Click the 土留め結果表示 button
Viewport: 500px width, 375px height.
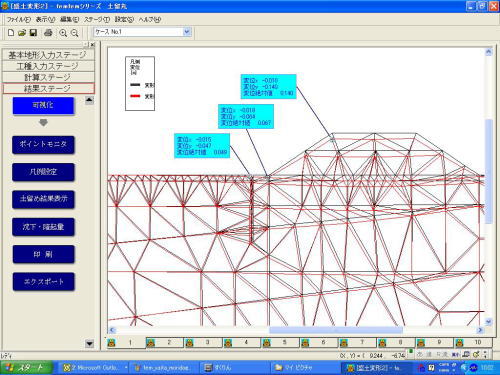pos(43,199)
